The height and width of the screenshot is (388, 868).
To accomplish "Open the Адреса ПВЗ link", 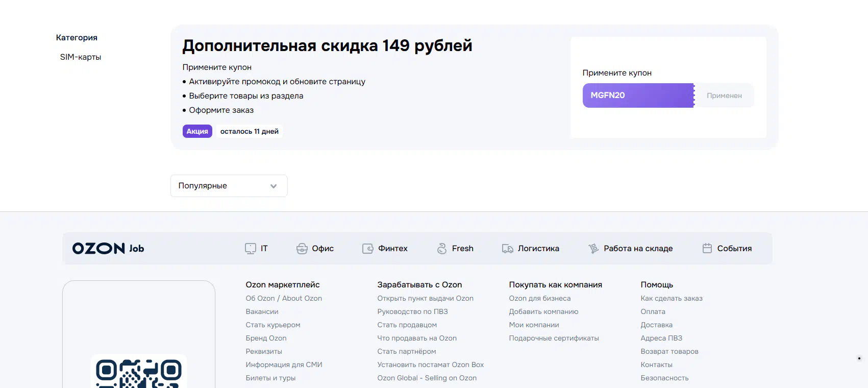I will 661,338.
